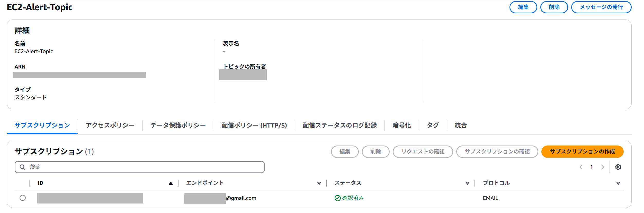Screen dimensions: 644x213
Task: Click the ステータス column header
Action: point(348,183)
